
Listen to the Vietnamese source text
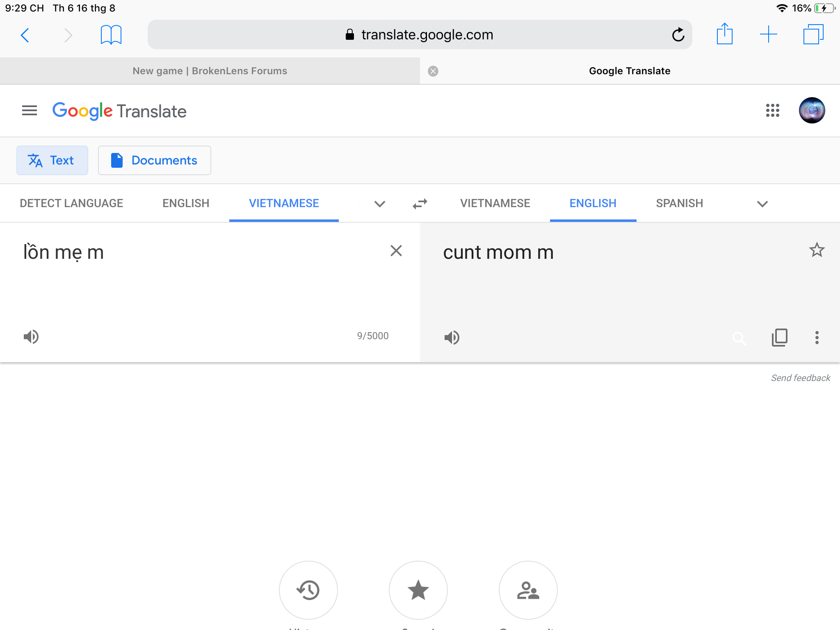[x=31, y=337]
